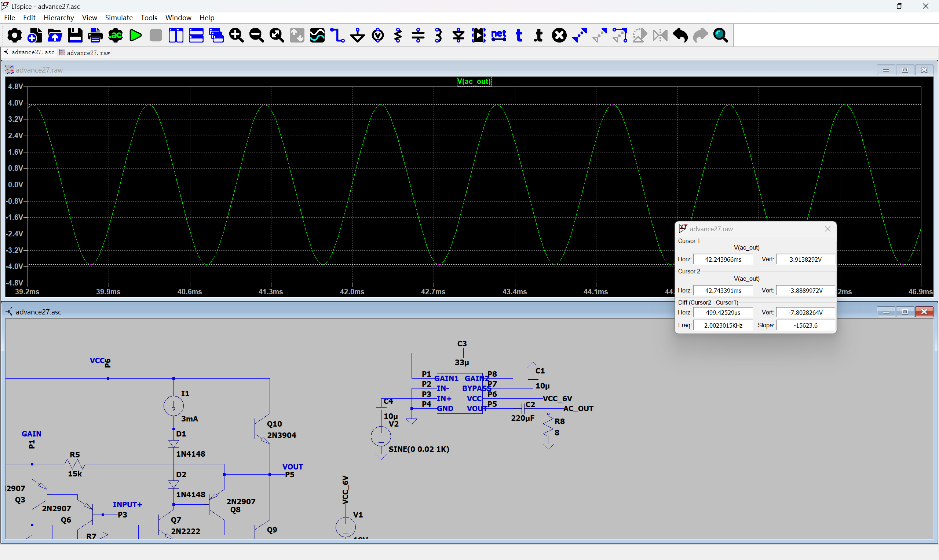Screen dimensions: 939x560
Task: Click Diff Vert field -7.8028264V
Action: coord(805,313)
